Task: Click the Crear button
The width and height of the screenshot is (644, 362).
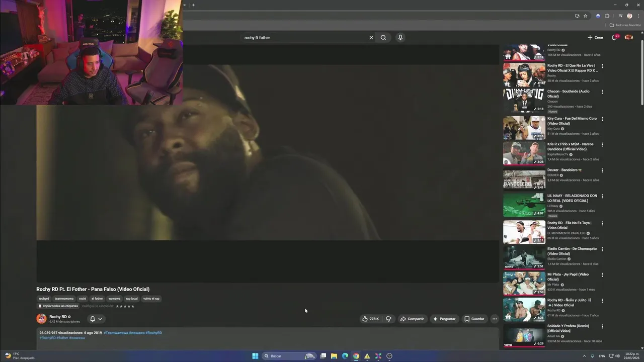Action: coord(595,37)
